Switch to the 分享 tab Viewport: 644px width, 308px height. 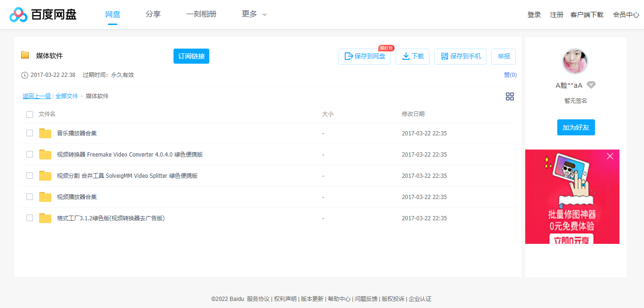click(153, 14)
